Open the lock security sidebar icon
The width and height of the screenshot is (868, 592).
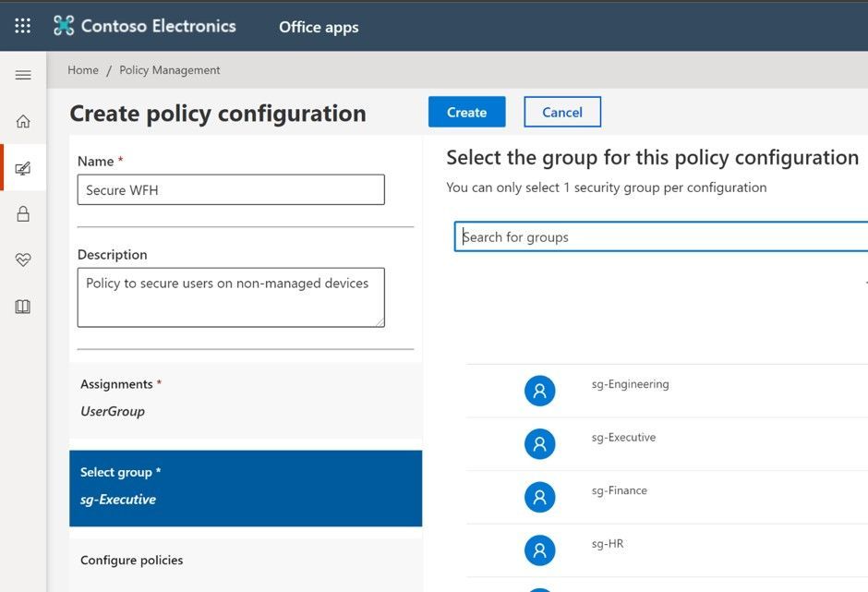coord(23,214)
